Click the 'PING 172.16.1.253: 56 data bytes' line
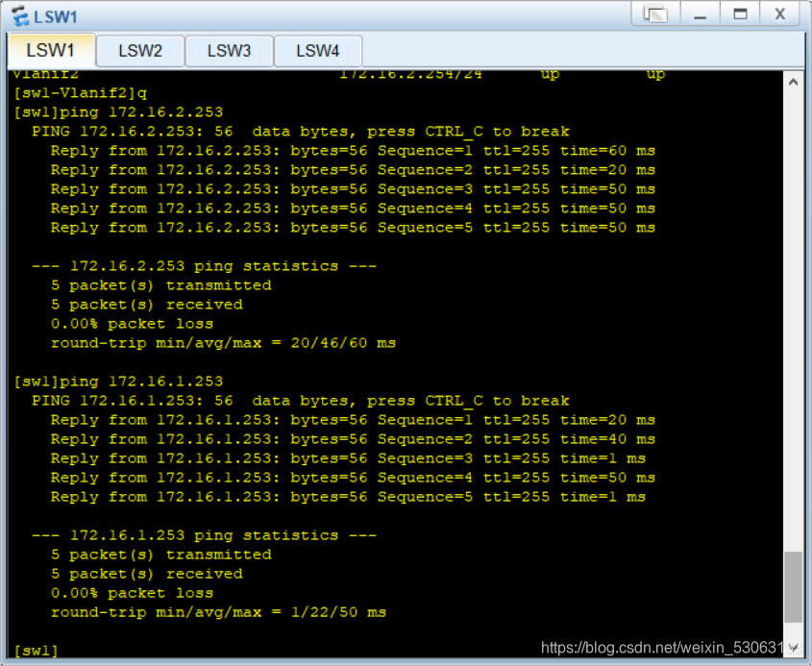Image resolution: width=812 pixels, height=666 pixels. click(301, 401)
